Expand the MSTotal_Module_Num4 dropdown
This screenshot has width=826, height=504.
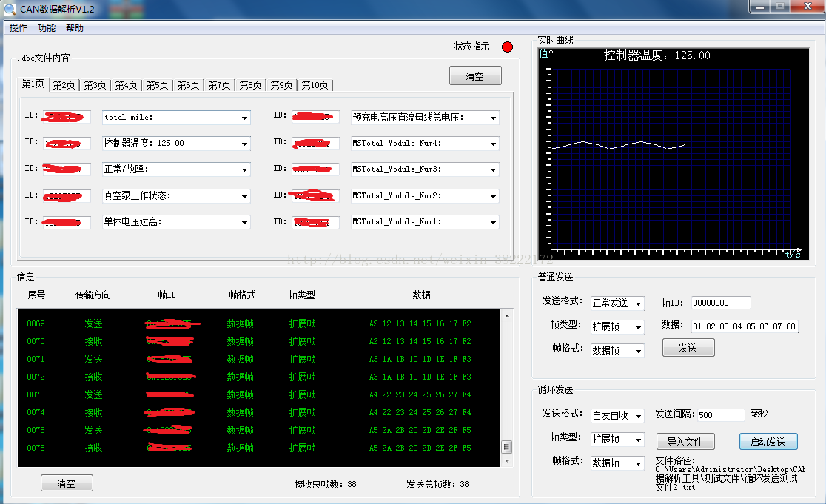click(x=493, y=144)
